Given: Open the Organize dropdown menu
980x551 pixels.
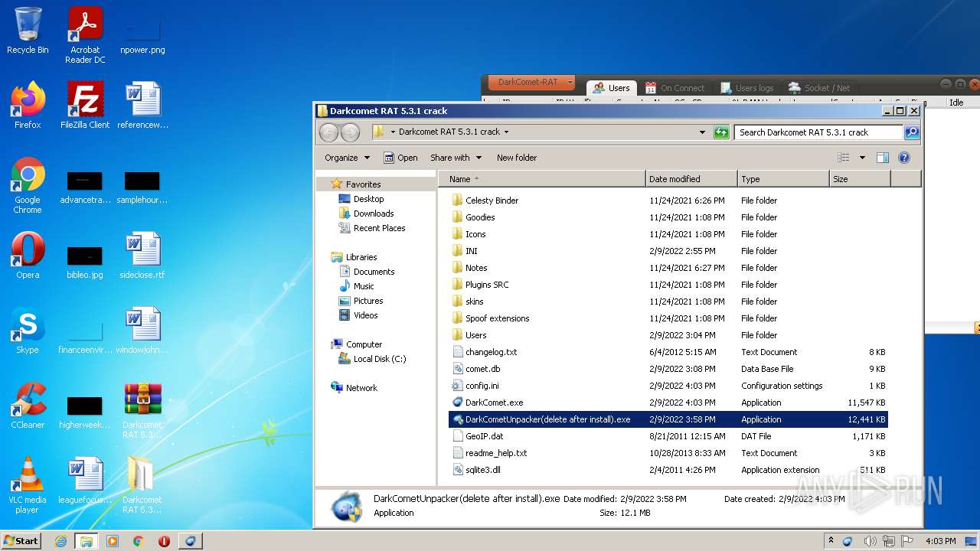Looking at the screenshot, I should 347,158.
